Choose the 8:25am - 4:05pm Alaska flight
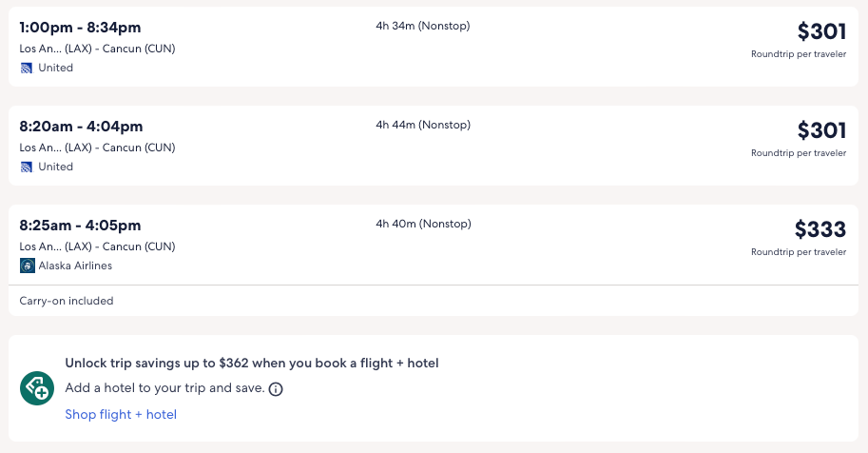 pos(80,226)
